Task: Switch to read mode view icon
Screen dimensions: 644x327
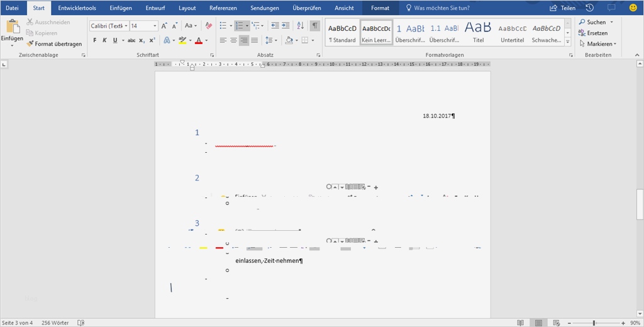Action: (x=520, y=323)
